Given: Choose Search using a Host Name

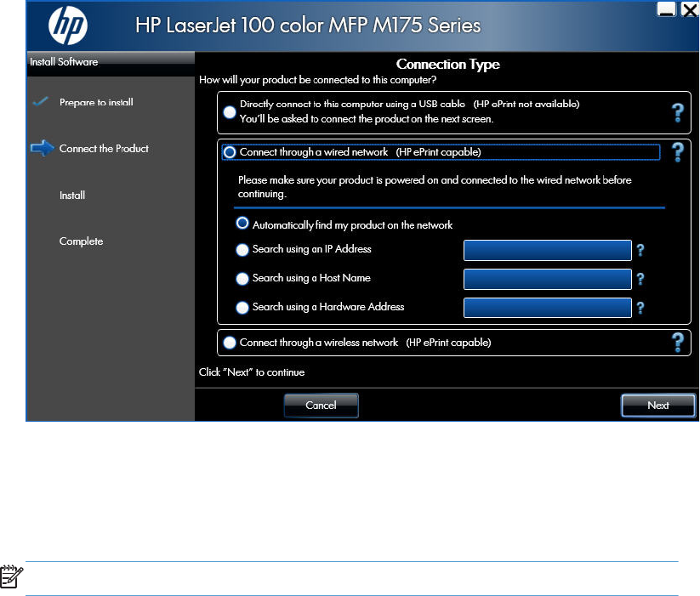Looking at the screenshot, I should (x=242, y=279).
